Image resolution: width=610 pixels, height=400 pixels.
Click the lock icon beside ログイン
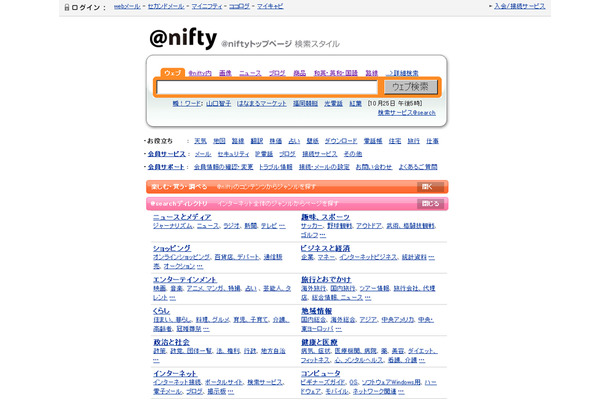(67, 7)
